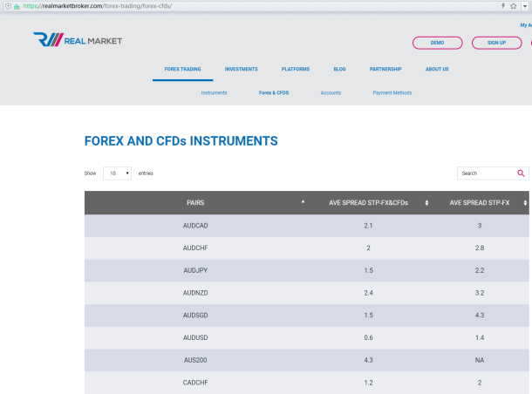This screenshot has width=532, height=394.
Task: Click the AUDJPY pair cell
Action: click(195, 270)
